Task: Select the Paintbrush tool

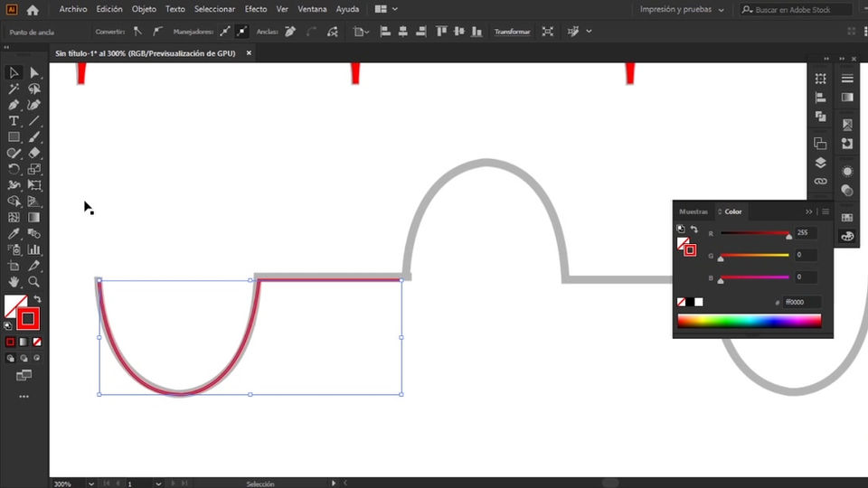Action: 34,136
